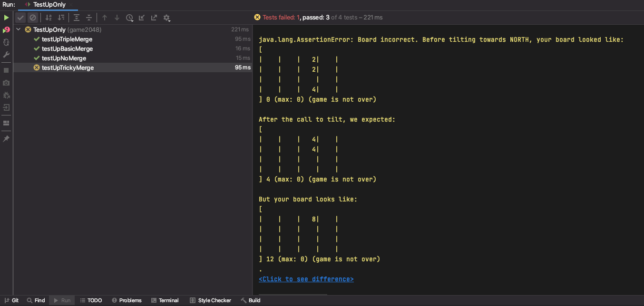Click Rerun Failed Tests icon

6,30
